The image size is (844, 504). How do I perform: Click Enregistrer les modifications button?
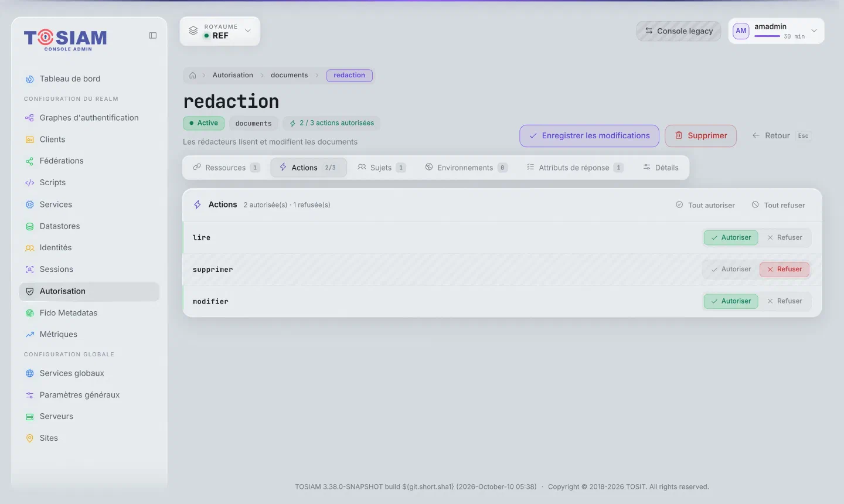(x=589, y=136)
